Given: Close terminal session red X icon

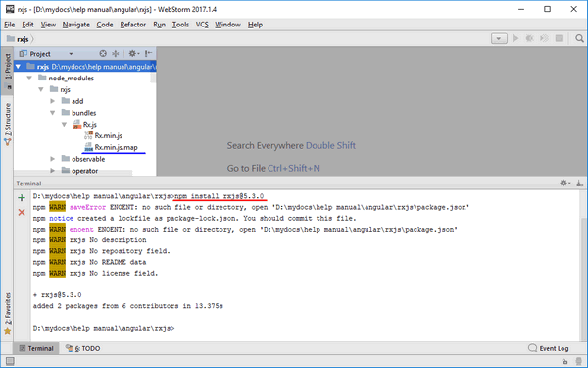Looking at the screenshot, I should (22, 213).
